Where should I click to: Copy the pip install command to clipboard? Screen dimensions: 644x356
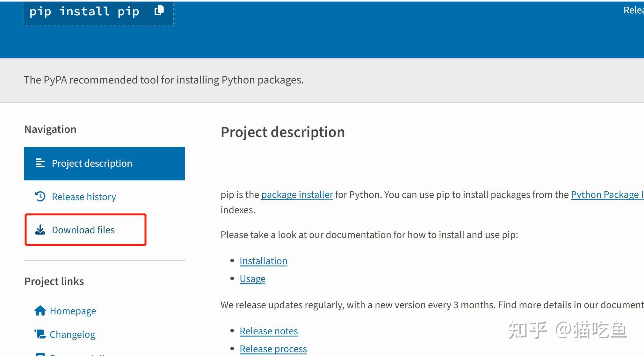(x=159, y=11)
